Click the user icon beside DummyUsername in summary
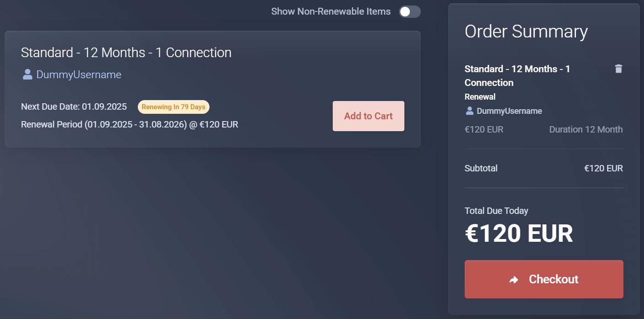This screenshot has height=319, width=644. pos(470,111)
